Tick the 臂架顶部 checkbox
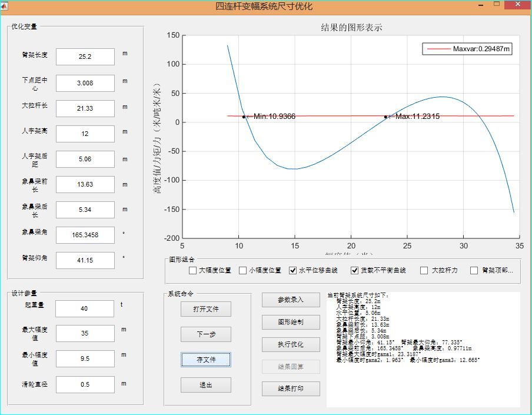 [474, 271]
